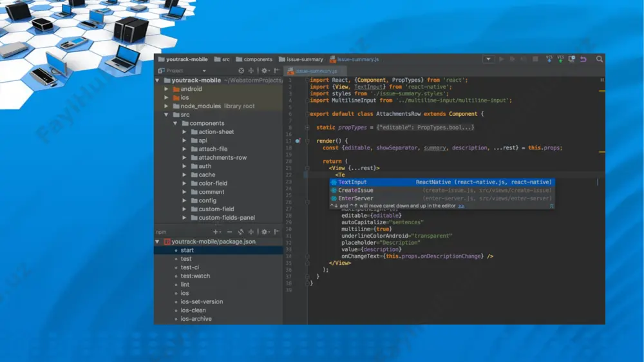Click Scroll from Source icon in Project panel
The height and width of the screenshot is (362, 644).
(x=241, y=71)
